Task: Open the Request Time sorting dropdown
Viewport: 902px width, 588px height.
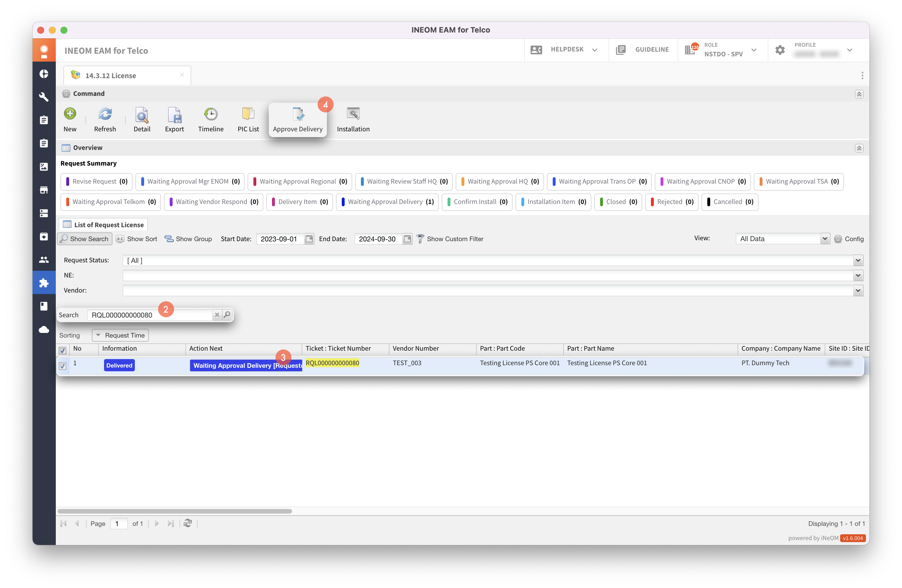Action: [120, 335]
